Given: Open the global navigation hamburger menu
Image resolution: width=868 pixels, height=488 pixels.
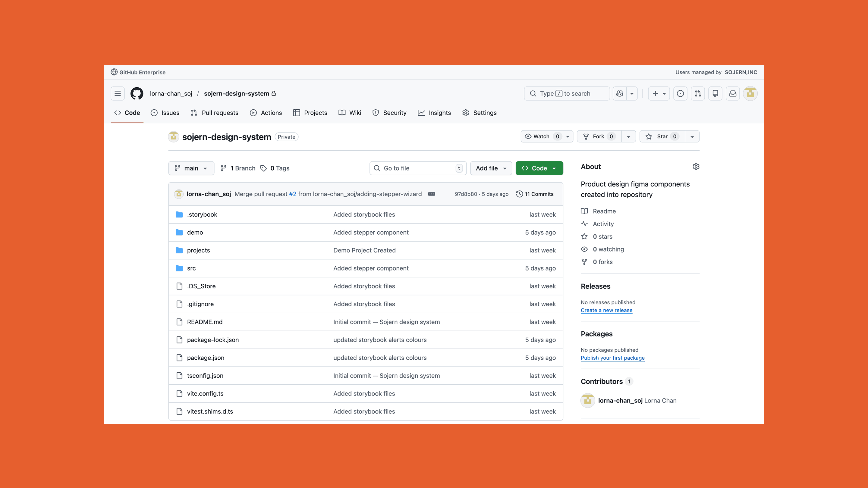Looking at the screenshot, I should (117, 93).
